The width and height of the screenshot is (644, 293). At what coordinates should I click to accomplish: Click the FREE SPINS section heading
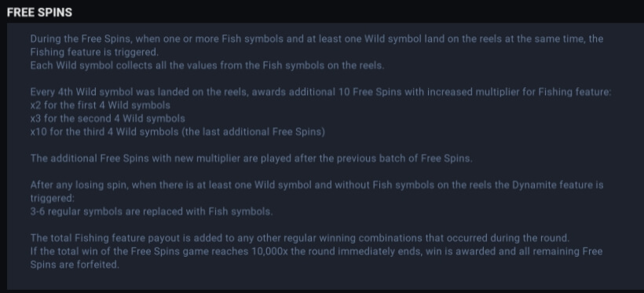point(39,13)
